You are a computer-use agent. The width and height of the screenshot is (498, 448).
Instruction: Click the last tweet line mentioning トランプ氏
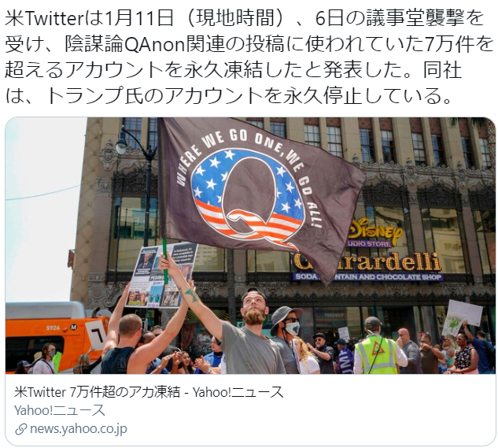tap(228, 96)
